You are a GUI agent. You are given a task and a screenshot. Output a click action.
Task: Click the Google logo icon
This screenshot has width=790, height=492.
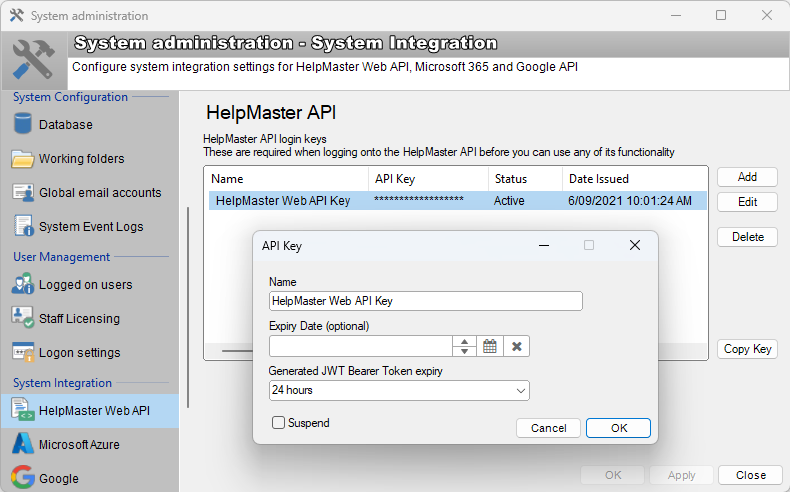[x=23, y=477]
